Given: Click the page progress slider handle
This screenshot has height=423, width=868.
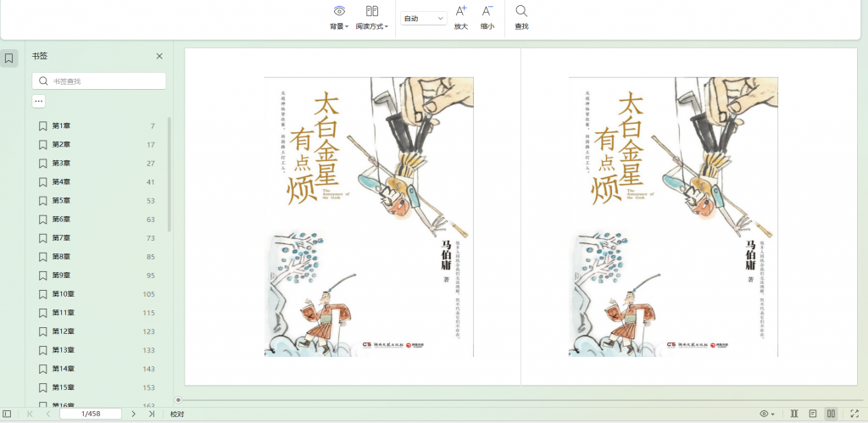Looking at the screenshot, I should coord(178,399).
